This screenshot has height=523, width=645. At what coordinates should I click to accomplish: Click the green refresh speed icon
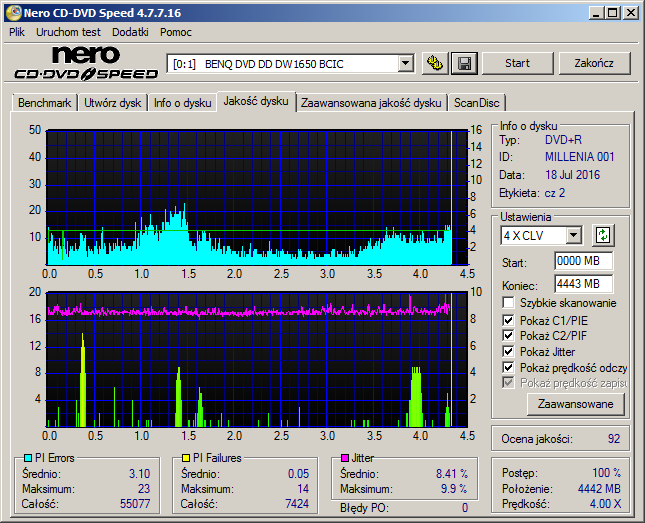pyautogui.click(x=603, y=235)
